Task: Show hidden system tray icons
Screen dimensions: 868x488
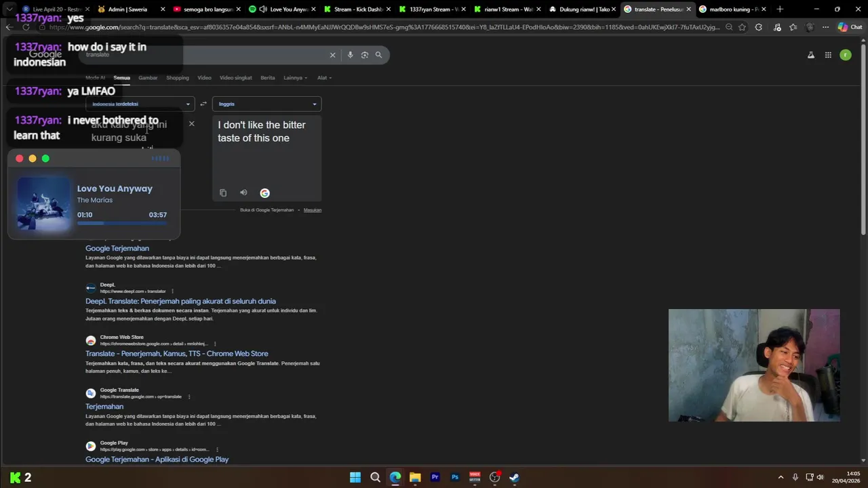Action: [781, 477]
